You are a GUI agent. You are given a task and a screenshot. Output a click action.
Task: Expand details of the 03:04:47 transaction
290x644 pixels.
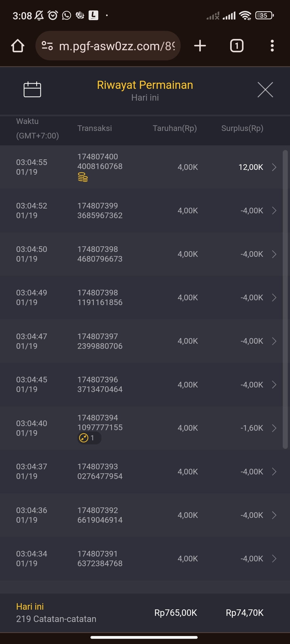pos(274,341)
